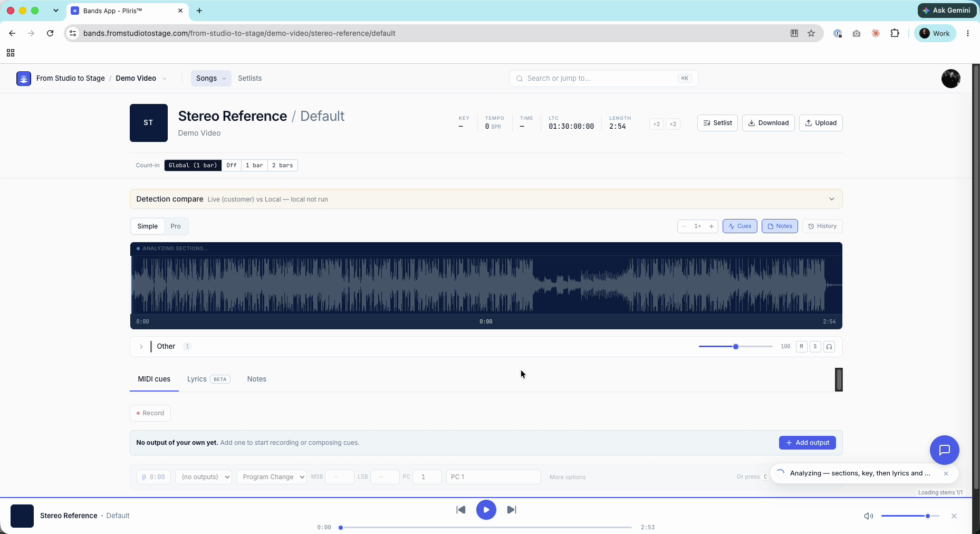Double the tempo with ×2

(673, 124)
